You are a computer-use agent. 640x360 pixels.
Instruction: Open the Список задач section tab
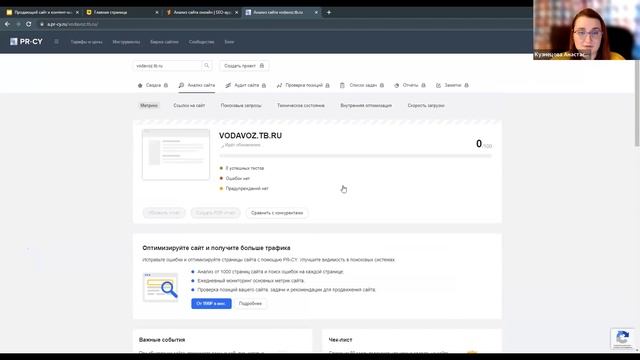pos(362,85)
